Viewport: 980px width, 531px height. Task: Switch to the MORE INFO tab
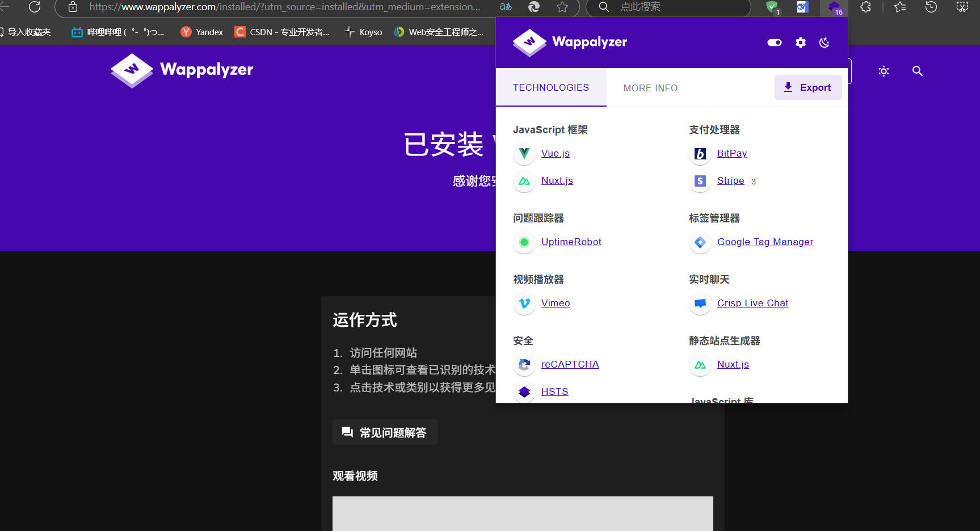click(650, 88)
